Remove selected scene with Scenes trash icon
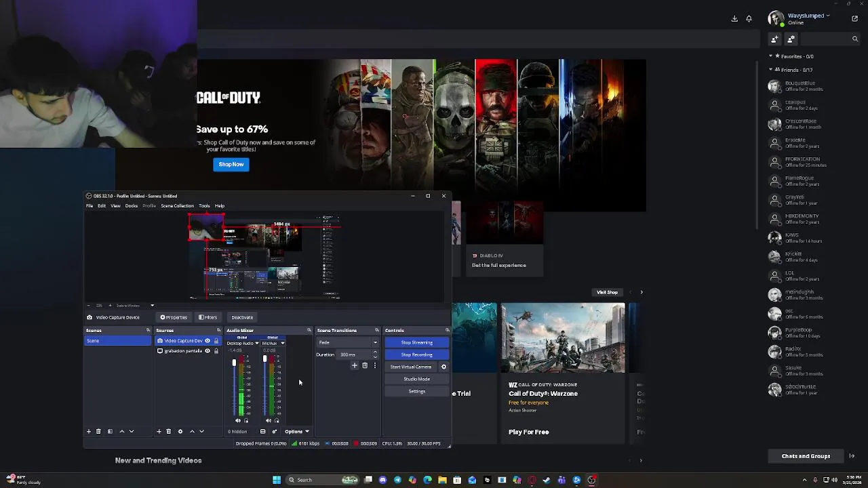 pyautogui.click(x=98, y=431)
